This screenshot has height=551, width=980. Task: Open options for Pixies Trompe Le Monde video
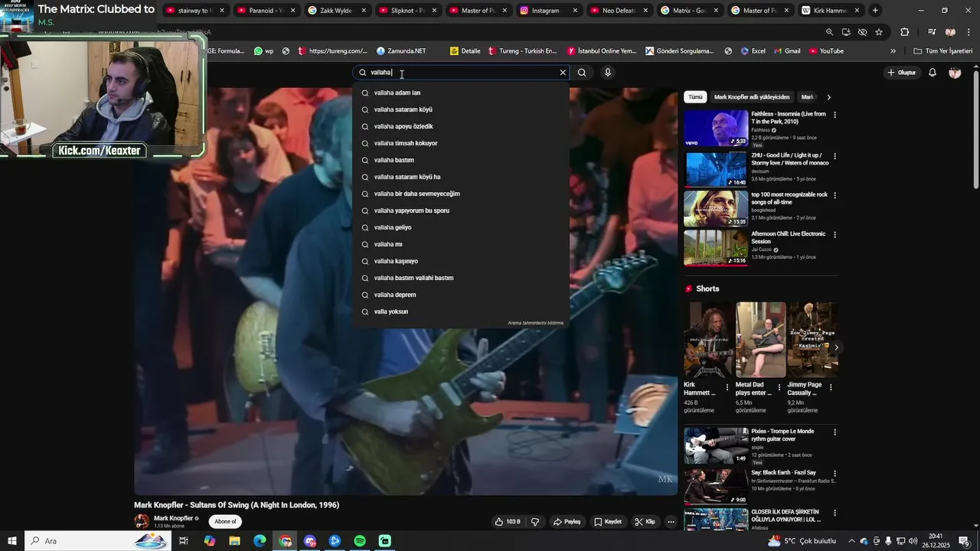coord(835,432)
